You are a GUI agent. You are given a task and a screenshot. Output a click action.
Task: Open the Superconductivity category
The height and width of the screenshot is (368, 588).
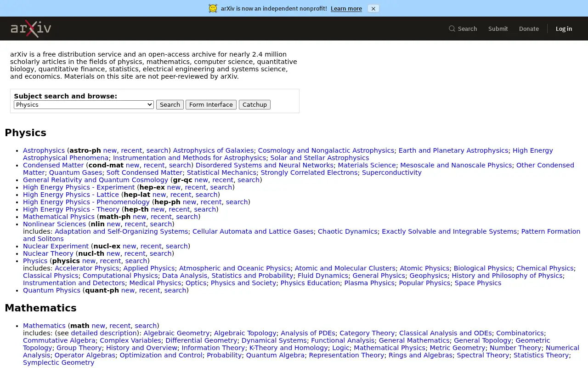point(391,172)
